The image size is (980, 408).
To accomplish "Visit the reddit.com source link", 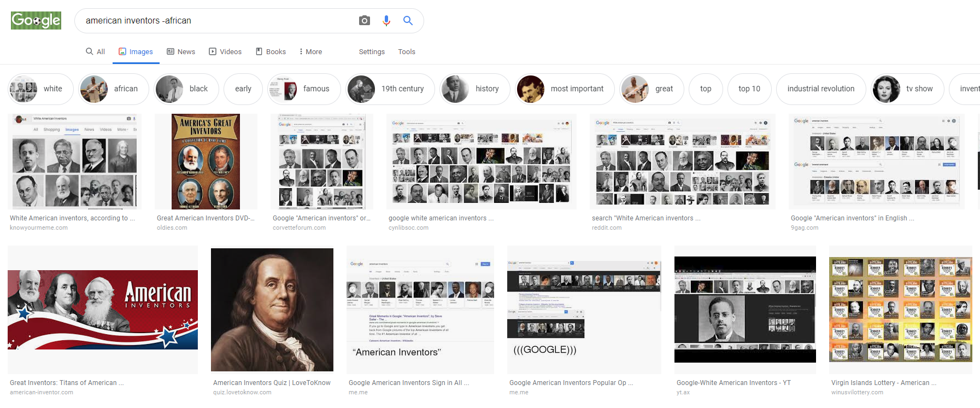I will point(607,228).
